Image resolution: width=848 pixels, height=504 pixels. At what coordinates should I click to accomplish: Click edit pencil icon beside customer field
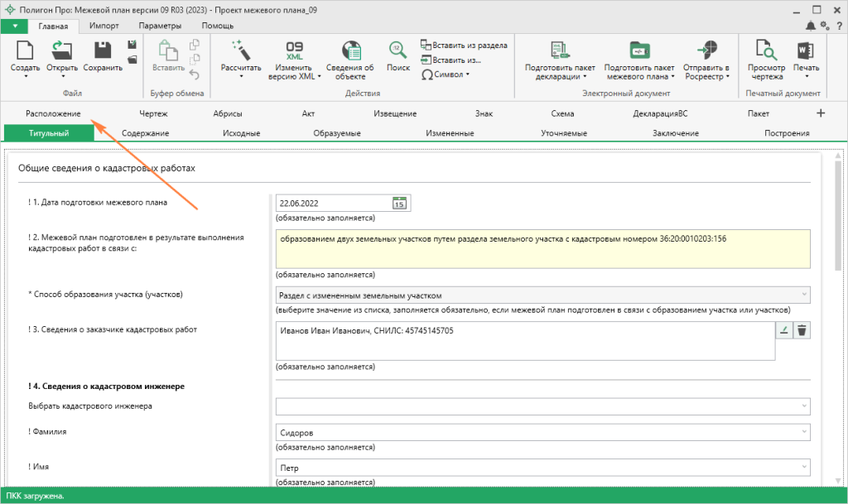[783, 331]
